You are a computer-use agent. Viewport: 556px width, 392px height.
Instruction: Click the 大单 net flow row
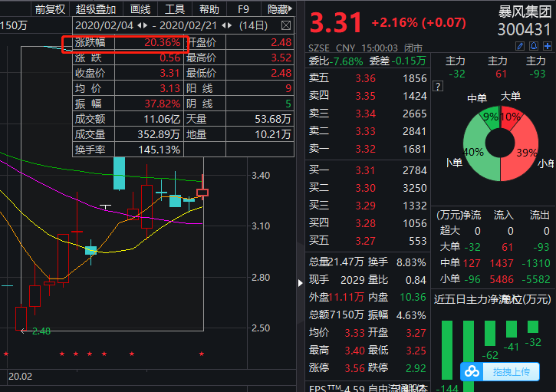[x=495, y=247]
